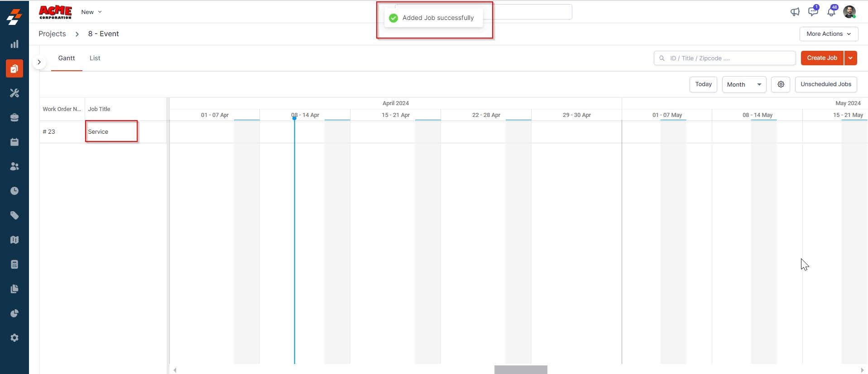Open the settings gear in left sidebar
This screenshot has height=374, width=868.
[x=14, y=338]
